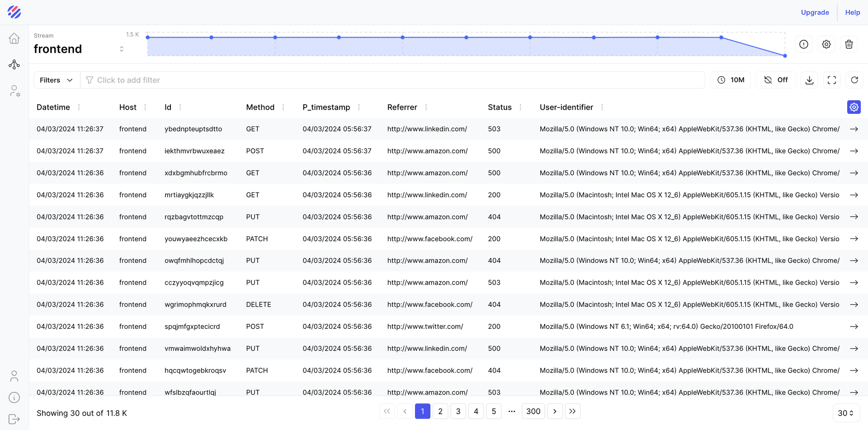The image size is (868, 430).
Task: Change rows per page from 30
Action: (845, 412)
